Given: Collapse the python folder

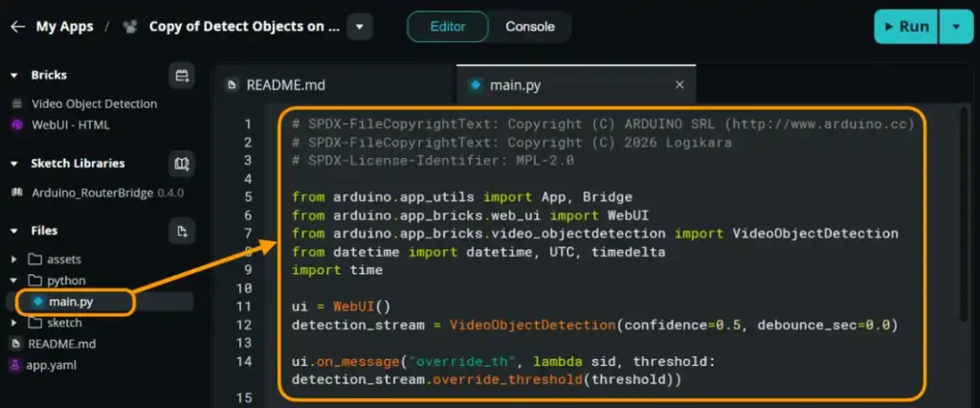Looking at the screenshot, I should pos(13,281).
